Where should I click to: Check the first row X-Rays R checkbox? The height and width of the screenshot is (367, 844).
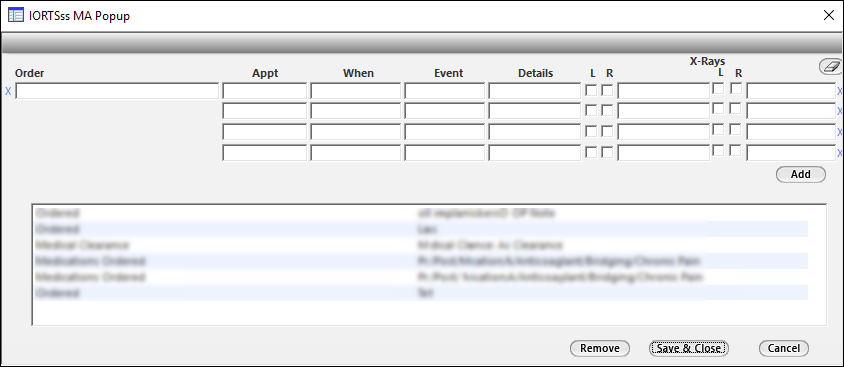pos(736,88)
